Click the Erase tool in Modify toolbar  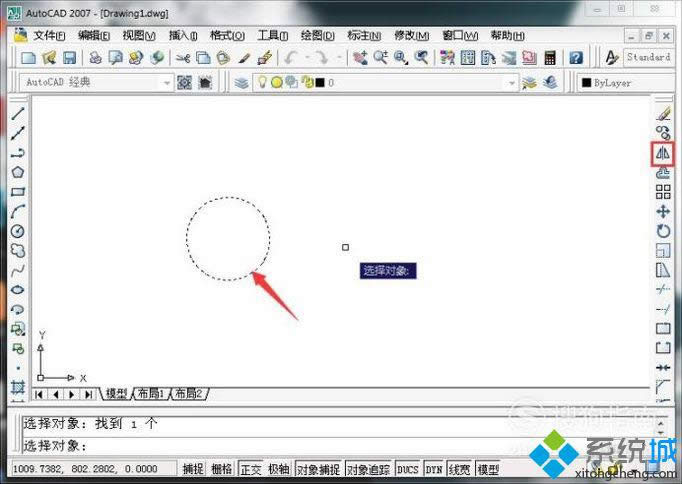point(663,113)
